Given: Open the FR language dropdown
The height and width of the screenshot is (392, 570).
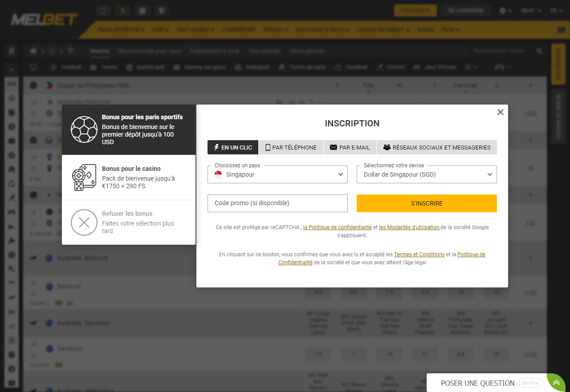Looking at the screenshot, I should click(557, 11).
